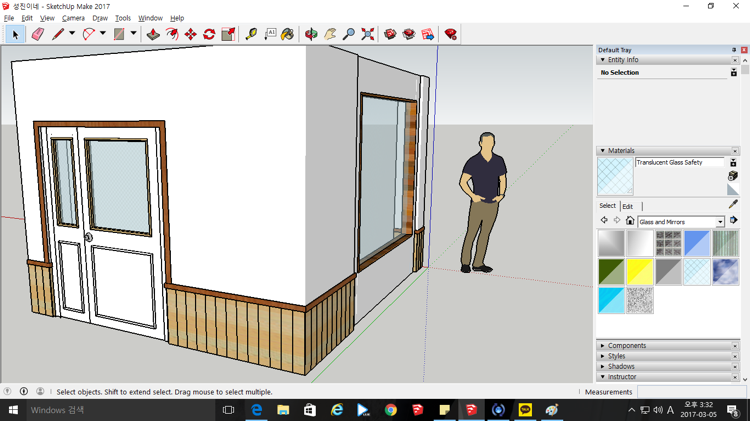Choose the Select arrow tool
This screenshot has width=750, height=421.
[15, 34]
